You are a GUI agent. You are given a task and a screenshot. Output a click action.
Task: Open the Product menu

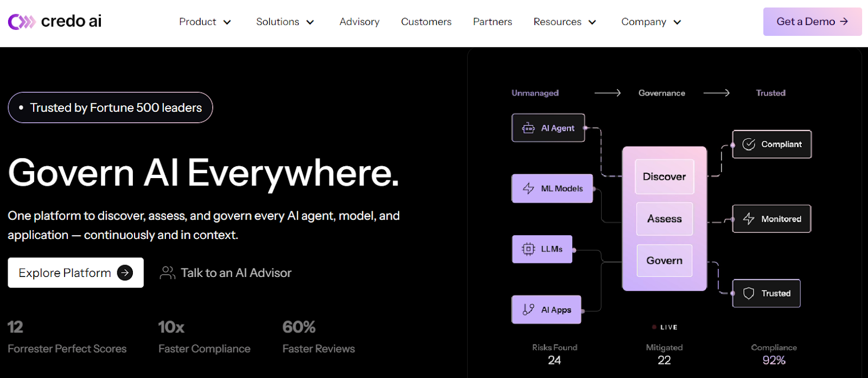pos(205,22)
